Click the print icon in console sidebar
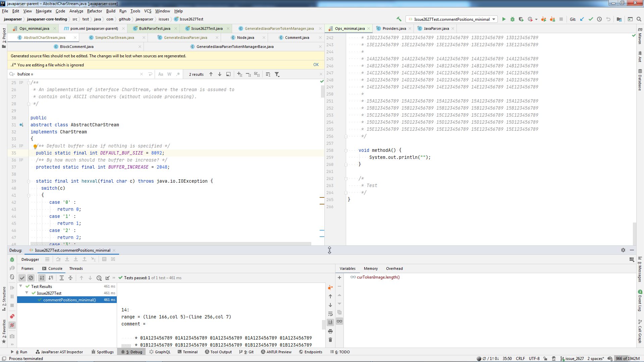 click(330, 331)
